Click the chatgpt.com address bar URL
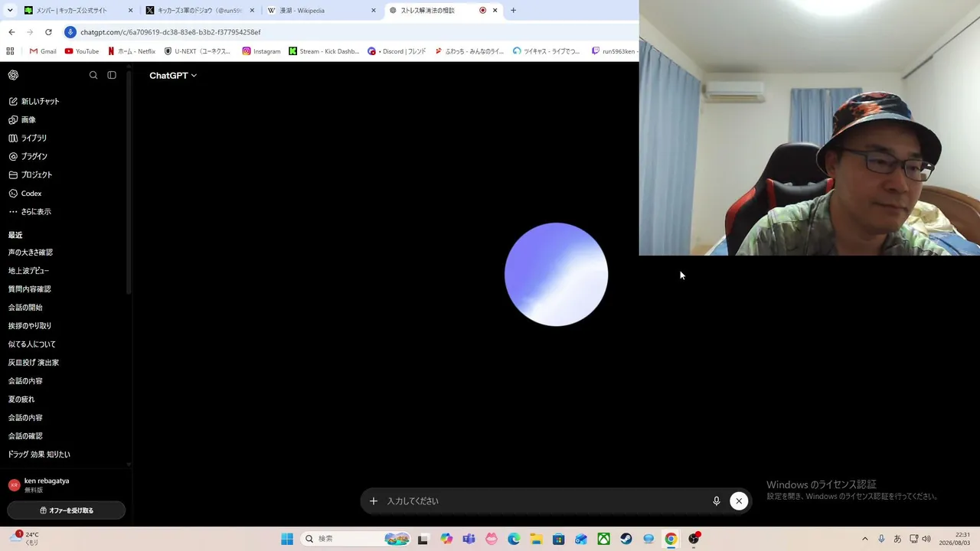The height and width of the screenshot is (551, 980). click(x=171, y=32)
